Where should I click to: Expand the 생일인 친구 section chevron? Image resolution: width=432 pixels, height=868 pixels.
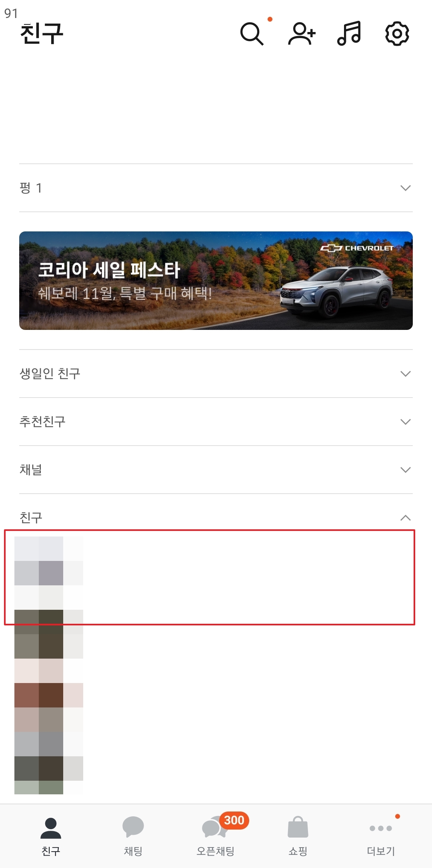click(406, 374)
